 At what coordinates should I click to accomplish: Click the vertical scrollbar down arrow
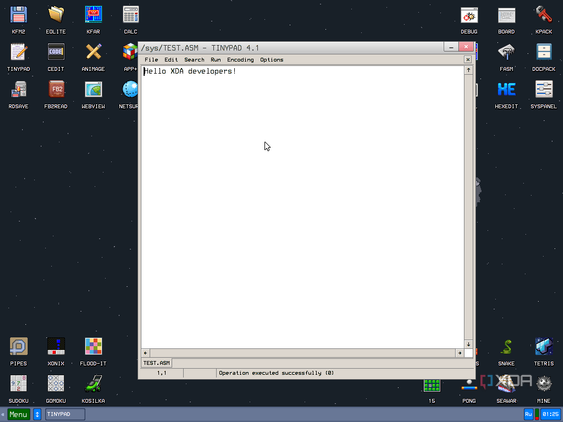468,344
